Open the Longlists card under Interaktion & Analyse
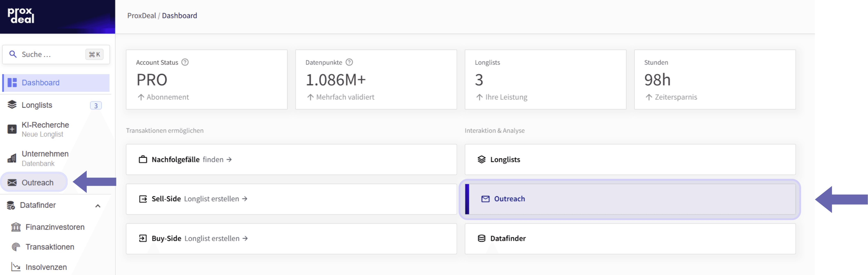This screenshot has height=275, width=868. pyautogui.click(x=630, y=160)
